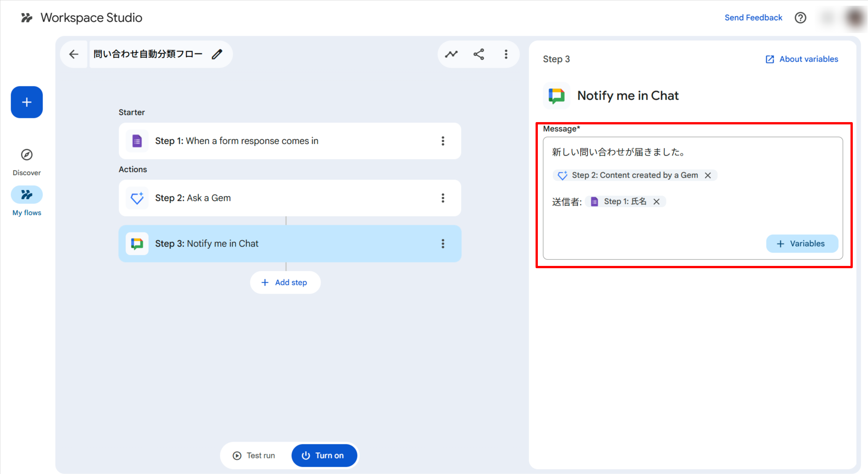This screenshot has height=474, width=868.
Task: Open Step 3 three-dot menu
Action: (443, 243)
